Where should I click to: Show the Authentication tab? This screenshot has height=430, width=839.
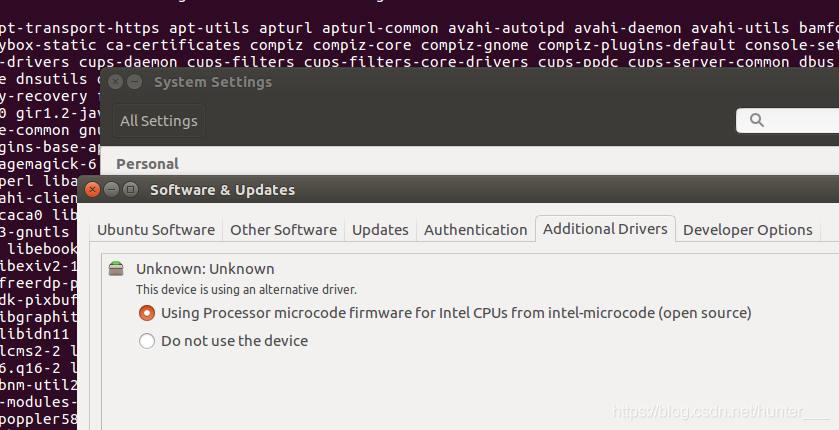475,230
